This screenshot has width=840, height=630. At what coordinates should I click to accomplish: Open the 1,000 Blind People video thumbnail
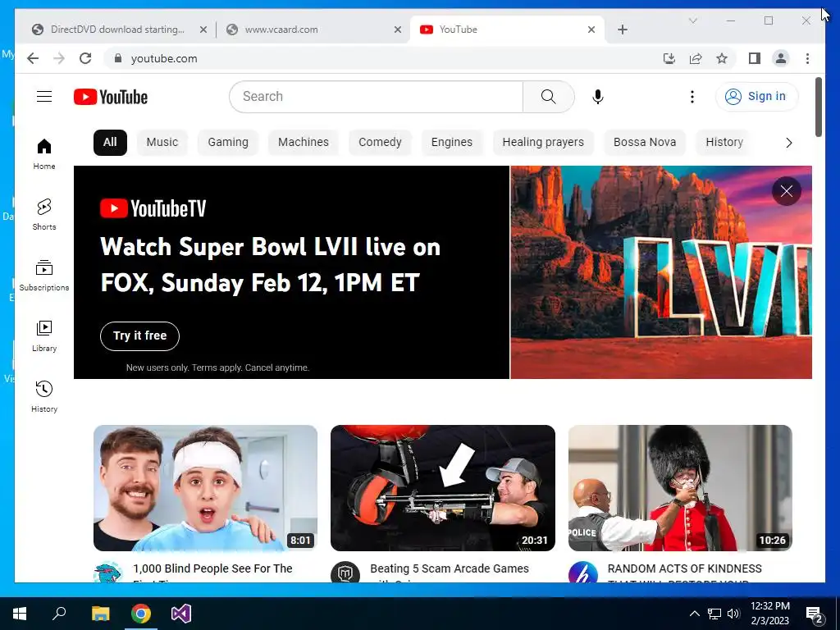(205, 488)
